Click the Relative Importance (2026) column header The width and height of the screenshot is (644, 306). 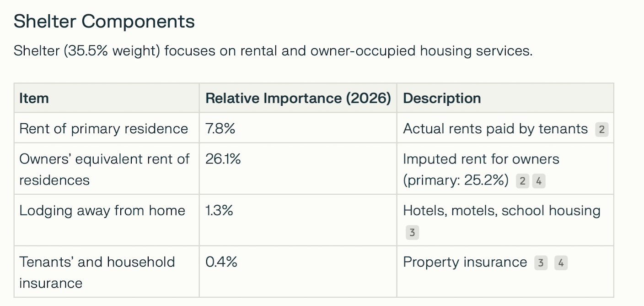[x=298, y=98]
